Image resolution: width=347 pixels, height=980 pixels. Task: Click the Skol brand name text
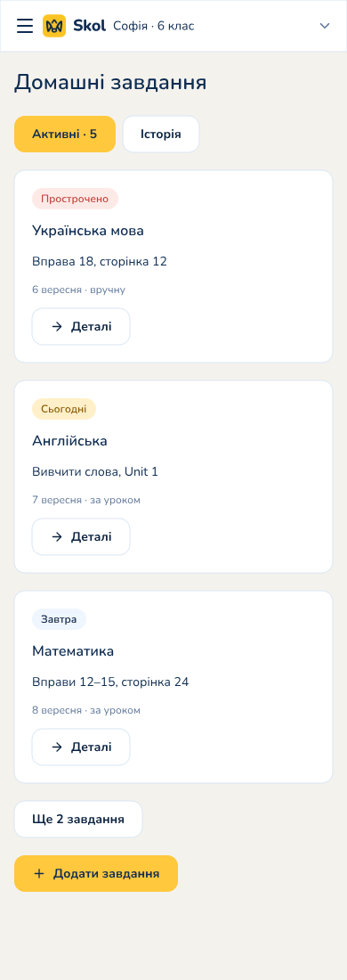pos(89,26)
